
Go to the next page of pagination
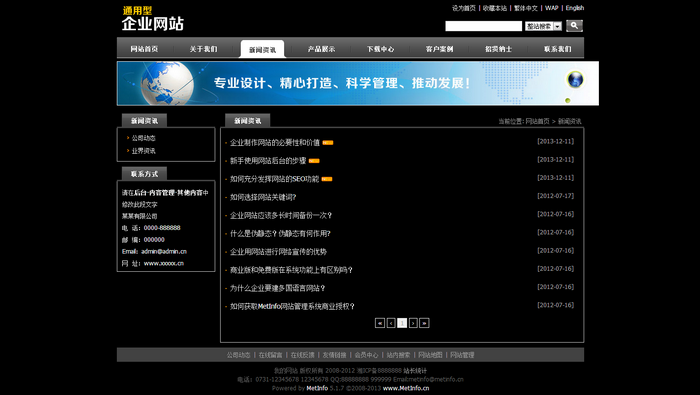(x=413, y=323)
